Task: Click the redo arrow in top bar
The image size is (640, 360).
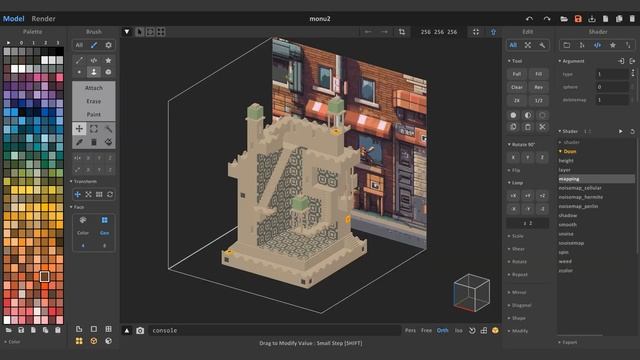Action: [547, 19]
